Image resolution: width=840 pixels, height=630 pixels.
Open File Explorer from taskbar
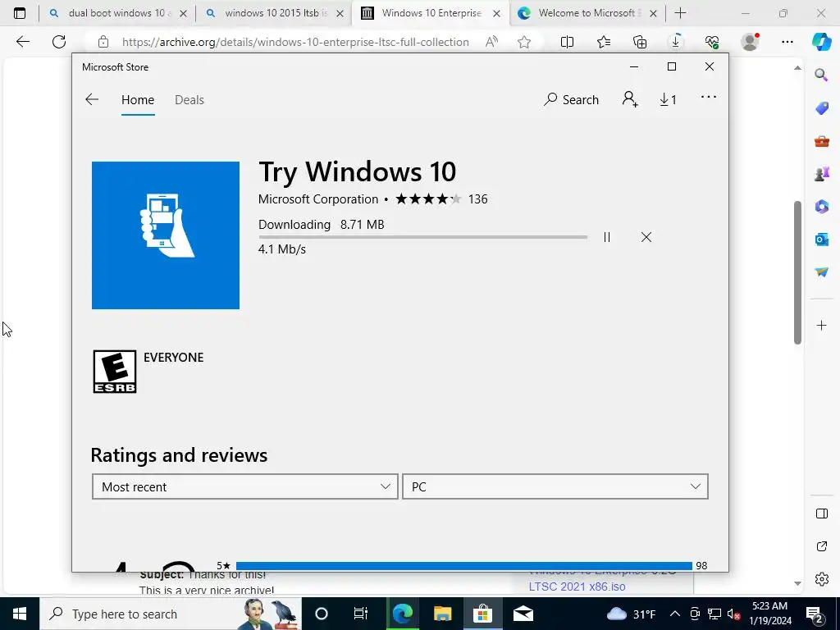[442, 614]
